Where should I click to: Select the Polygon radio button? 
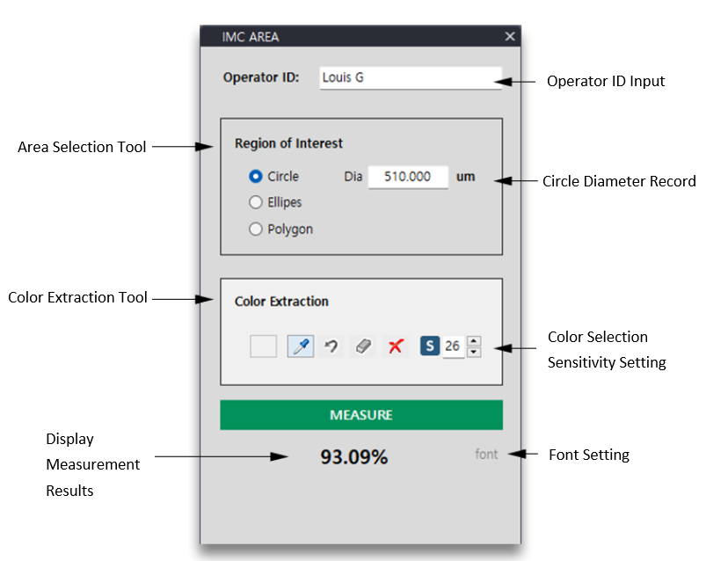(256, 229)
